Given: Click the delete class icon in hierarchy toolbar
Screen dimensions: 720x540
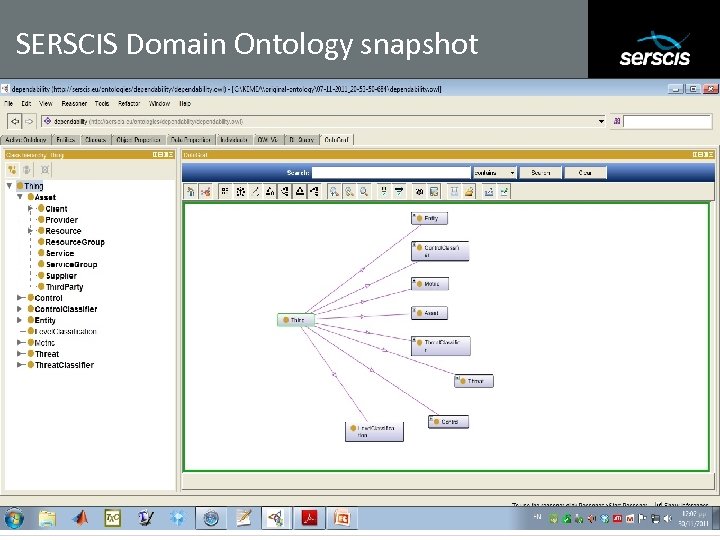Looking at the screenshot, I should click(45, 170).
